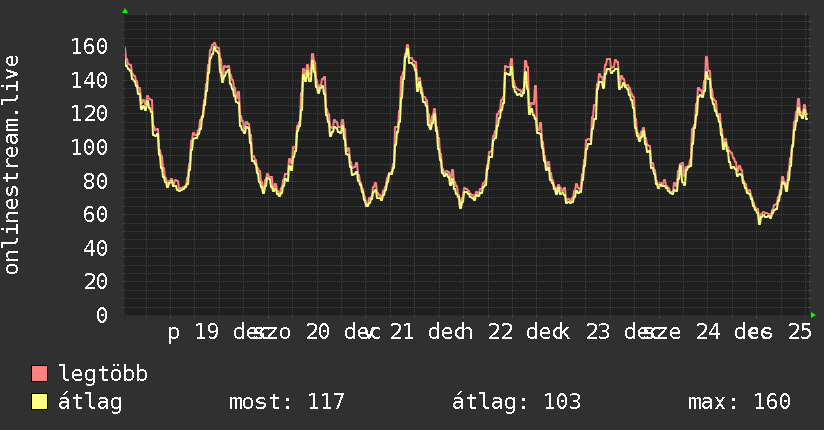Click the 60 y-axis label
Viewport: 824px width, 430px height.
pyautogui.click(x=96, y=214)
